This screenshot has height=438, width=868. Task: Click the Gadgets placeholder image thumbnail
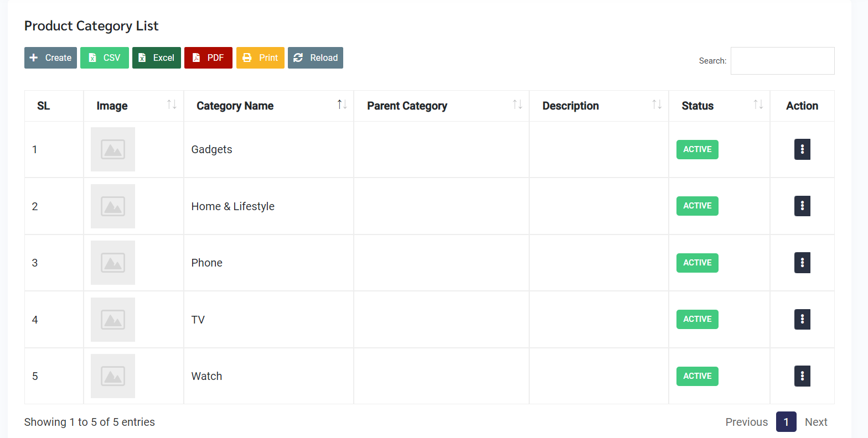coord(113,149)
